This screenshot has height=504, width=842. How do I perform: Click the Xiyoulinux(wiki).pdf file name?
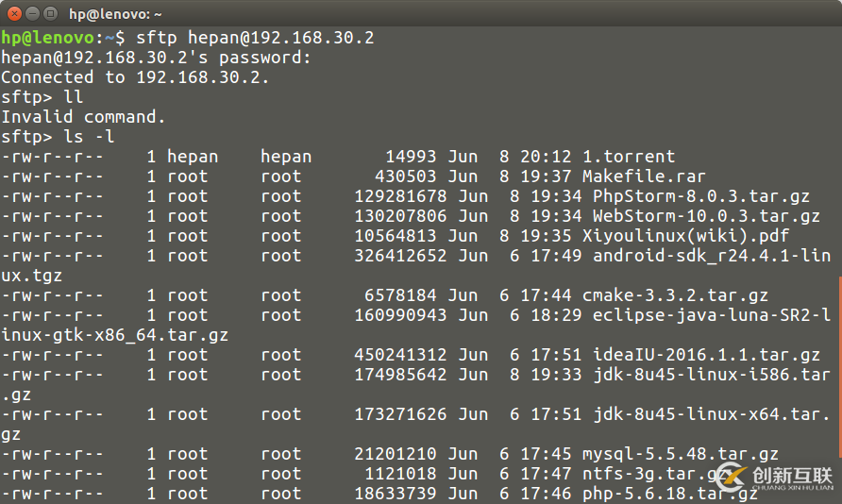(x=685, y=236)
